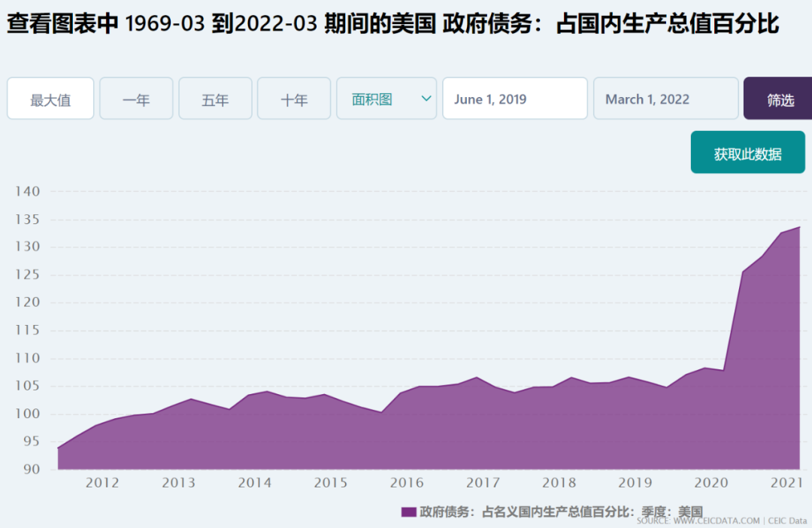Image resolution: width=812 pixels, height=528 pixels.
Task: Click the 2016 x-axis label
Action: coord(407,483)
